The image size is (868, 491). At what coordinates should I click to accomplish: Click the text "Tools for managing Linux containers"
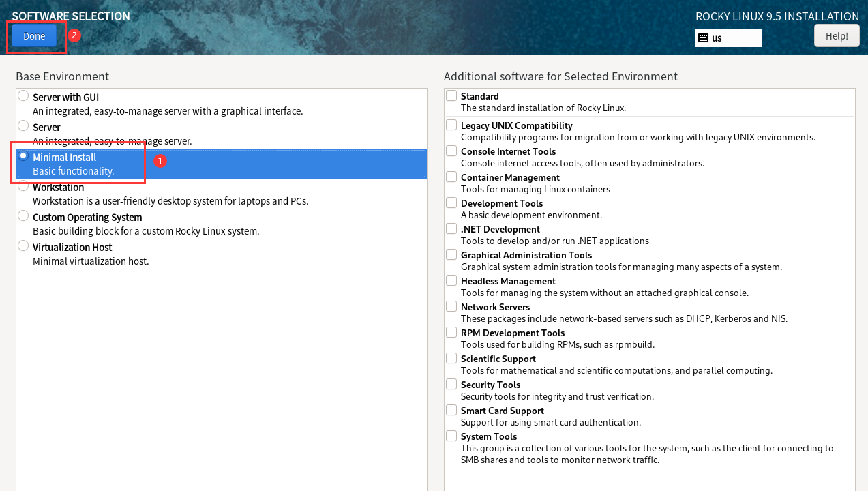[x=535, y=189]
